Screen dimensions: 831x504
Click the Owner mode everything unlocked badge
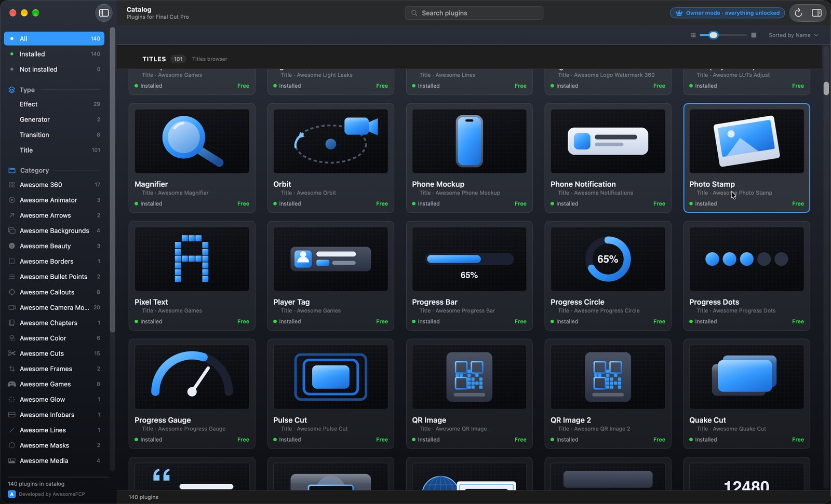728,13
